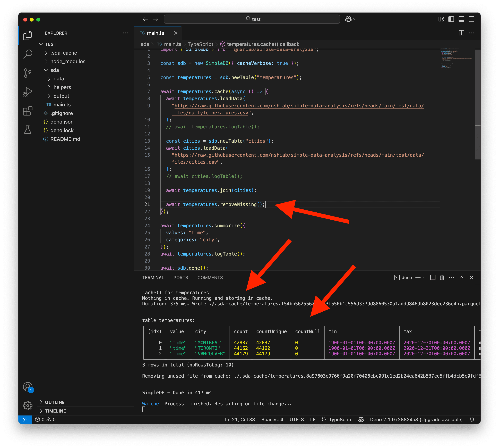This screenshot has height=448, width=499.
Task: Select the deno terminal instance
Action: pyautogui.click(x=403, y=278)
